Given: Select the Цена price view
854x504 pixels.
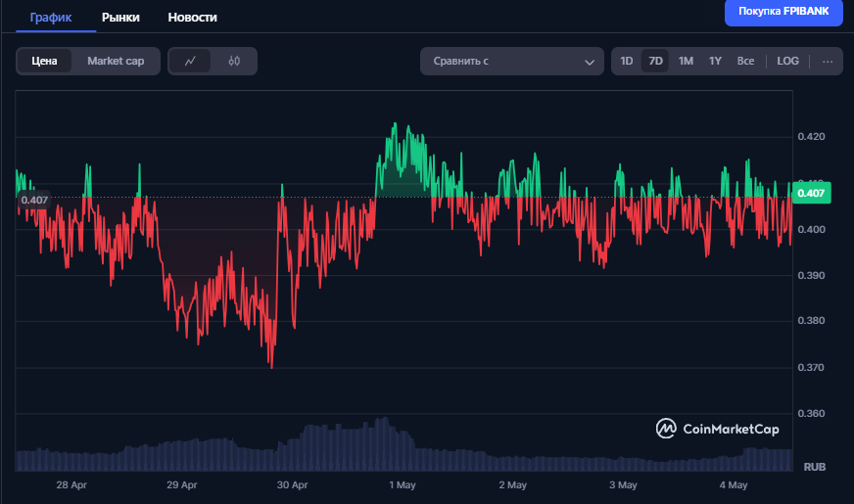Looking at the screenshot, I should pos(45,61).
